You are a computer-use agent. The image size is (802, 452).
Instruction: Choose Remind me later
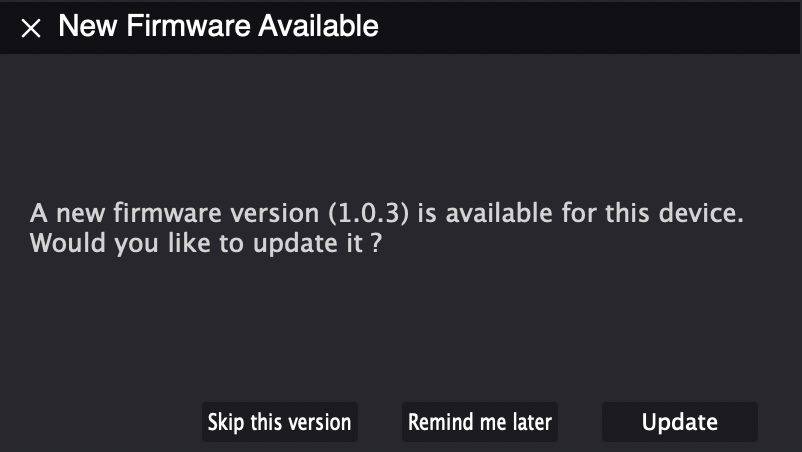(x=480, y=422)
